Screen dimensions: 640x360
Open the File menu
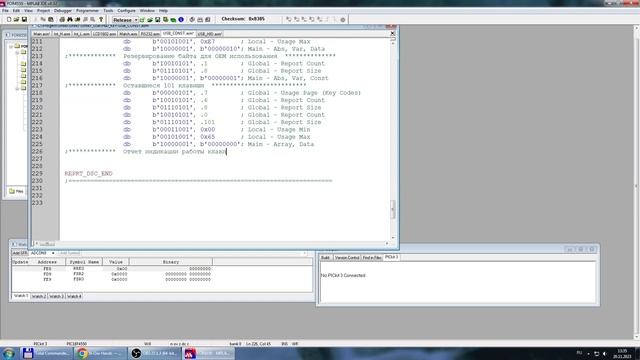pyautogui.click(x=5, y=11)
